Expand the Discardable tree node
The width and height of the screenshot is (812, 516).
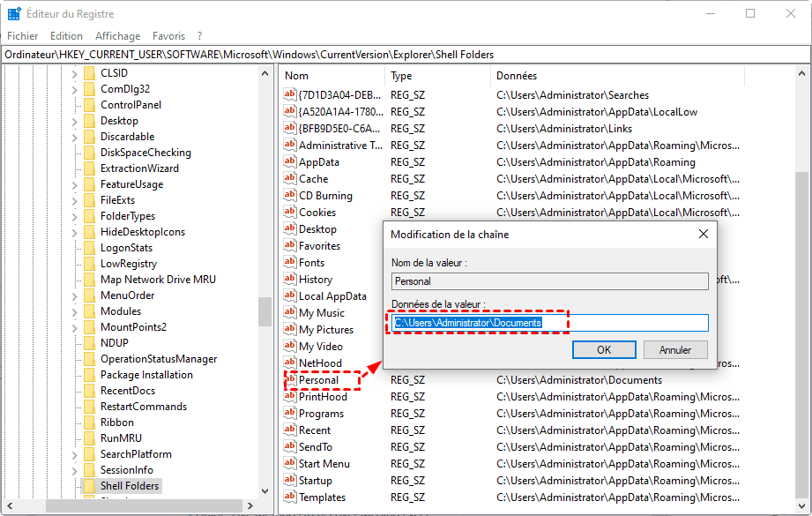coord(75,138)
